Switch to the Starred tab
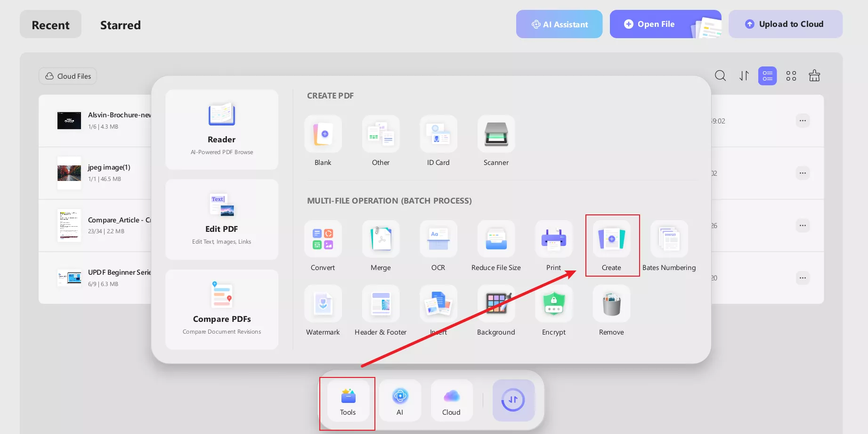 point(120,25)
